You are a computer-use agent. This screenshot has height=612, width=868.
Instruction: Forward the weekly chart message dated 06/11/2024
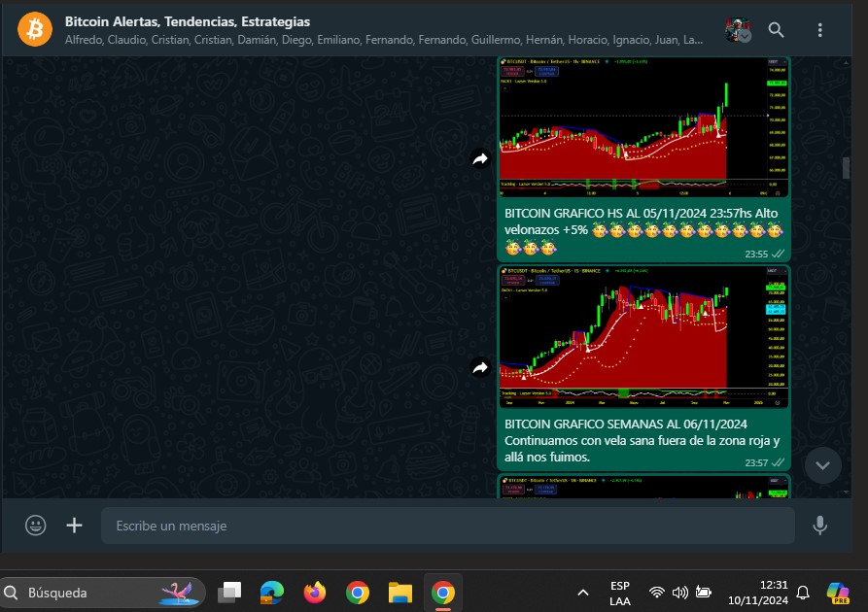click(x=480, y=368)
